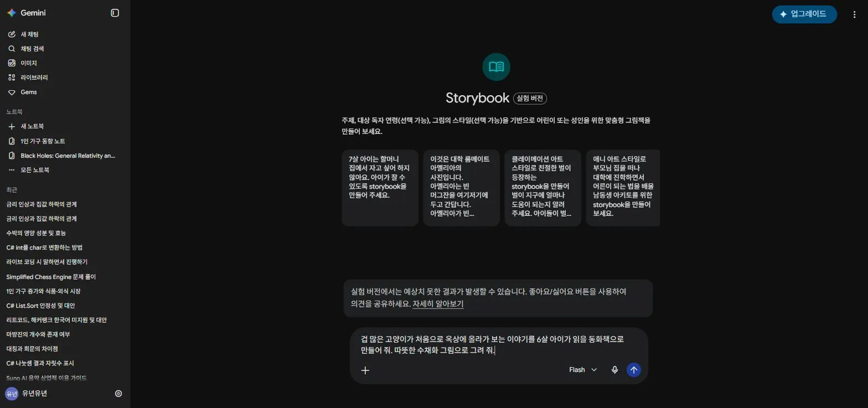
Task: Click the 유년 profile avatar
Action: (12, 394)
